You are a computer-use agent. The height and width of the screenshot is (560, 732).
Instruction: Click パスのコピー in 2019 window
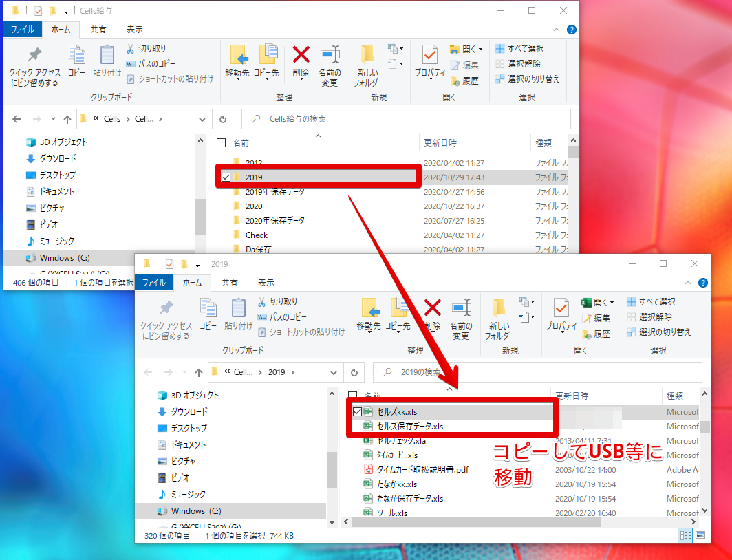(282, 317)
